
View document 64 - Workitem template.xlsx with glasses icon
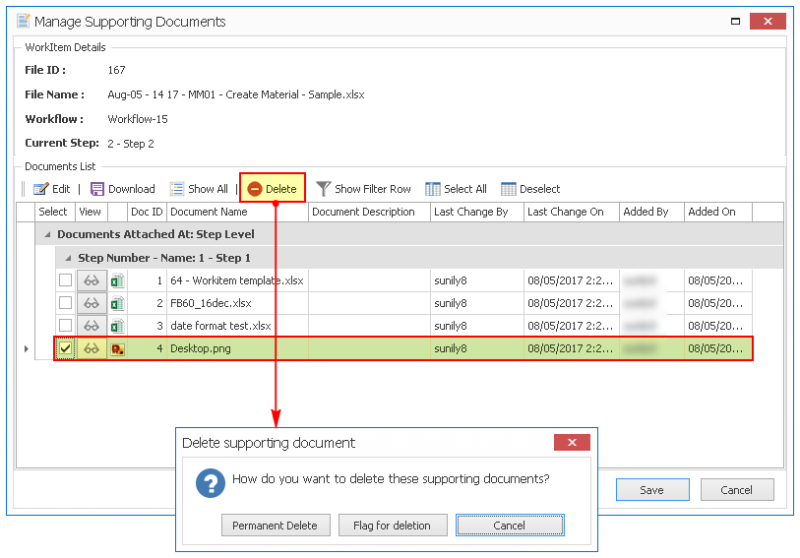(91, 281)
